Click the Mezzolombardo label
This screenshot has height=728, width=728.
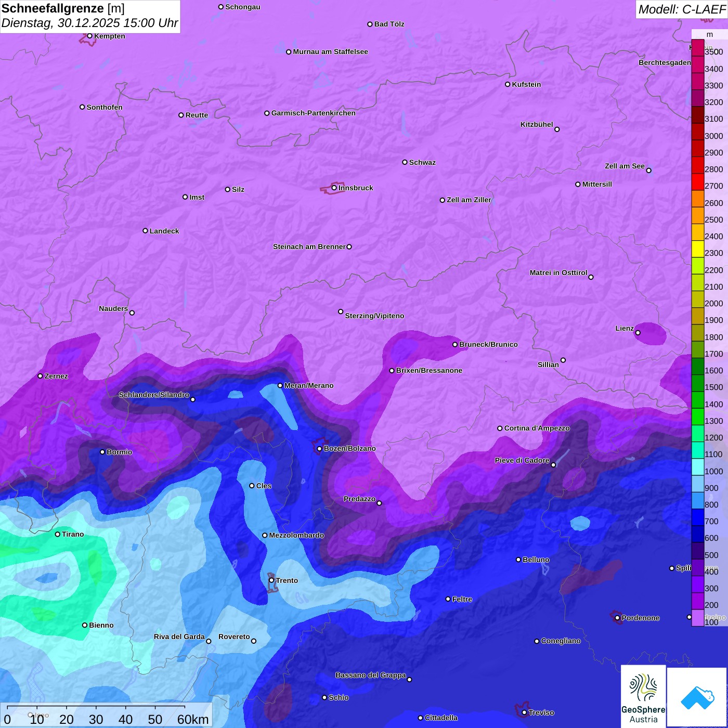(296, 535)
